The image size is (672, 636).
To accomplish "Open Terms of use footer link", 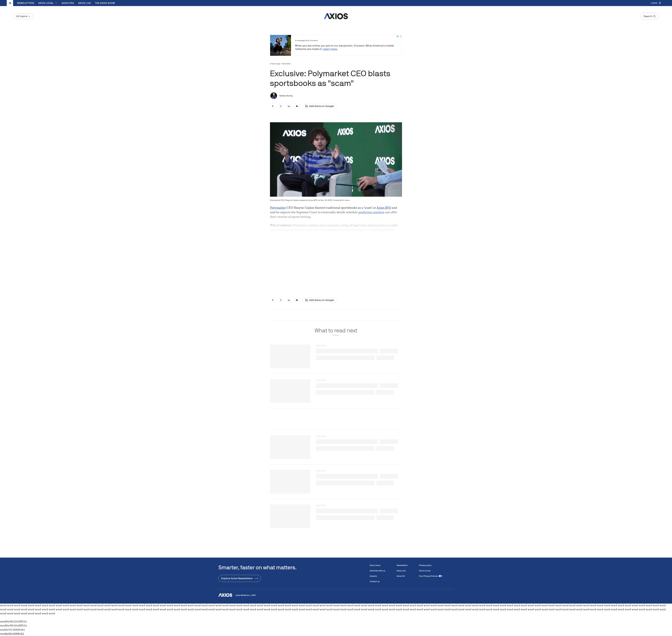I will [x=425, y=571].
